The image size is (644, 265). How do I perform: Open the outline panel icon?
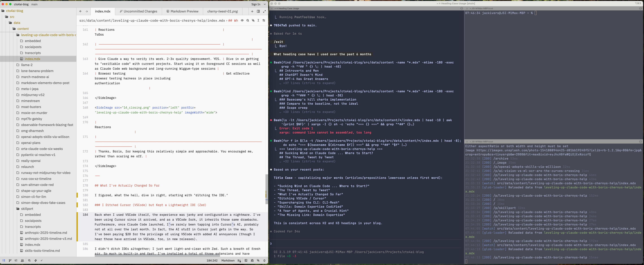point(16,261)
